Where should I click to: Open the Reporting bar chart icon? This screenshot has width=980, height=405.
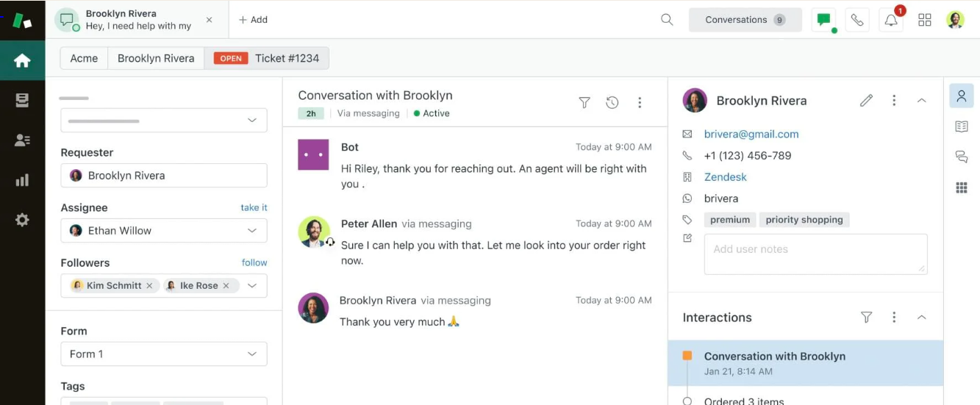click(22, 180)
